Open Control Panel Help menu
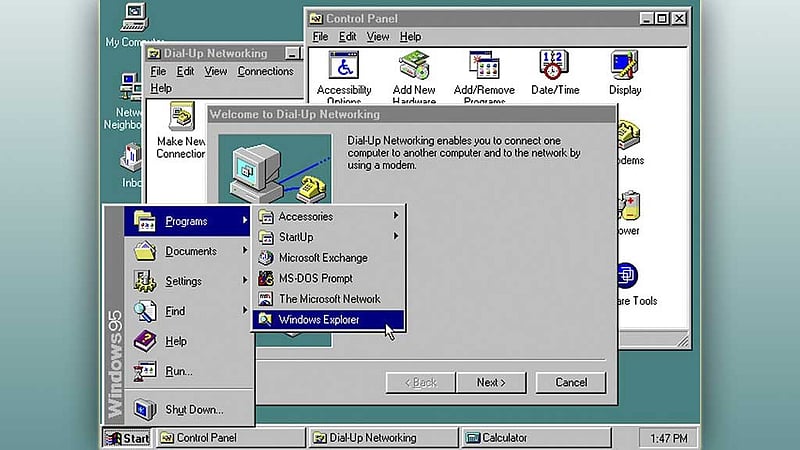 click(410, 37)
